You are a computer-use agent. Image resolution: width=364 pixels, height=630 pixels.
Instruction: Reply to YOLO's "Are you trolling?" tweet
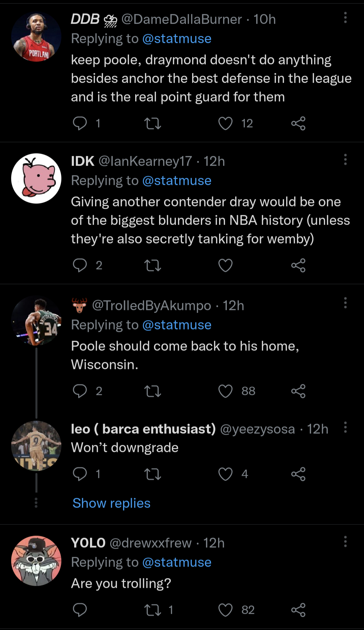tap(80, 610)
